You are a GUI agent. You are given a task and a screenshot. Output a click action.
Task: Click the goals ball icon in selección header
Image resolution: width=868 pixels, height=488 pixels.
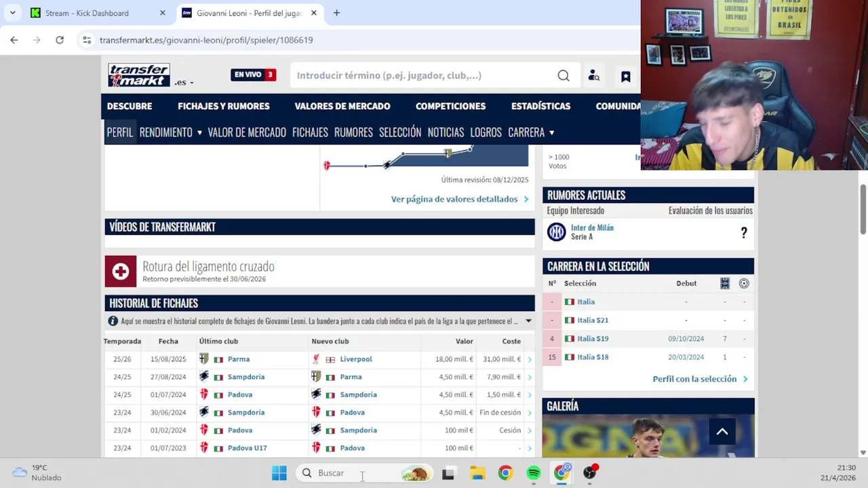744,283
